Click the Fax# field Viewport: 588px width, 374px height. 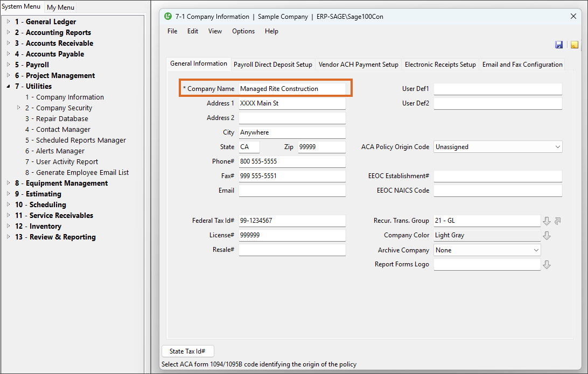(292, 176)
